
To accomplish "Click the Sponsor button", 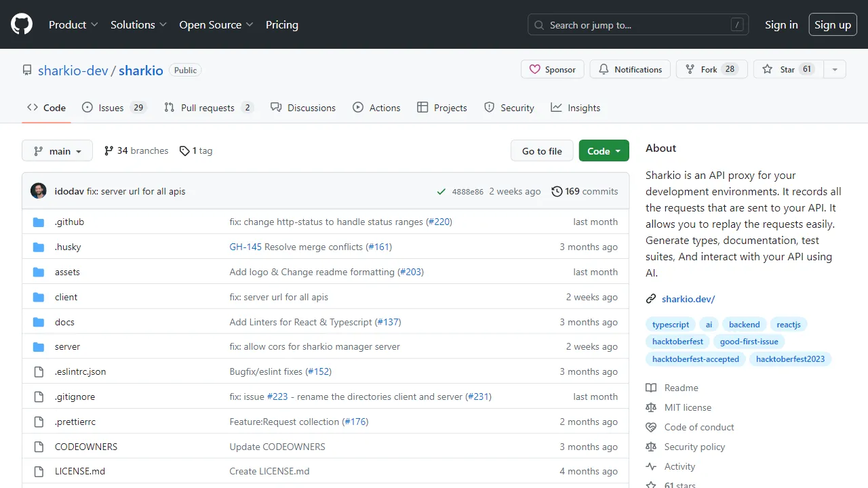I will [553, 69].
